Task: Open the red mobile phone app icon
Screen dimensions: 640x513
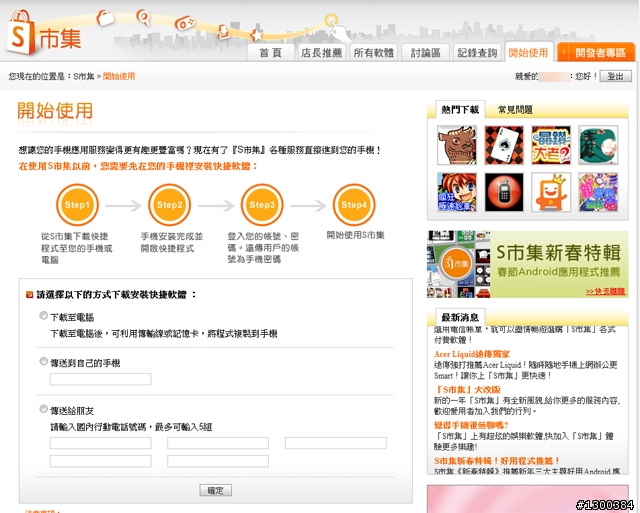Action: coord(504,192)
